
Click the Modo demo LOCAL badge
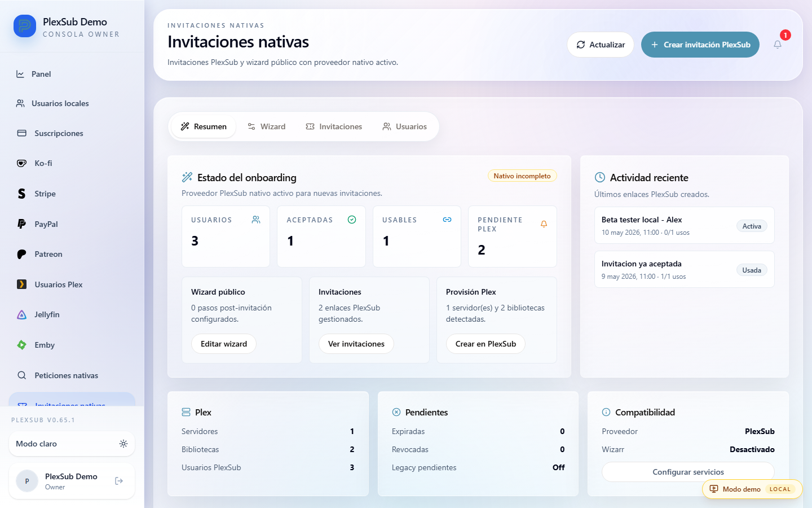pos(752,489)
